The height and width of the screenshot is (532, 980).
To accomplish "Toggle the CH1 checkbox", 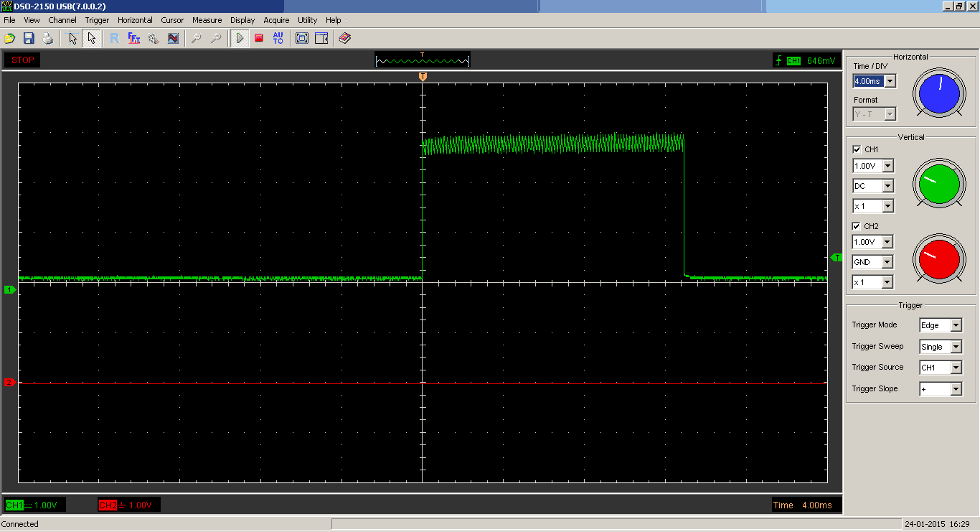I will (857, 149).
